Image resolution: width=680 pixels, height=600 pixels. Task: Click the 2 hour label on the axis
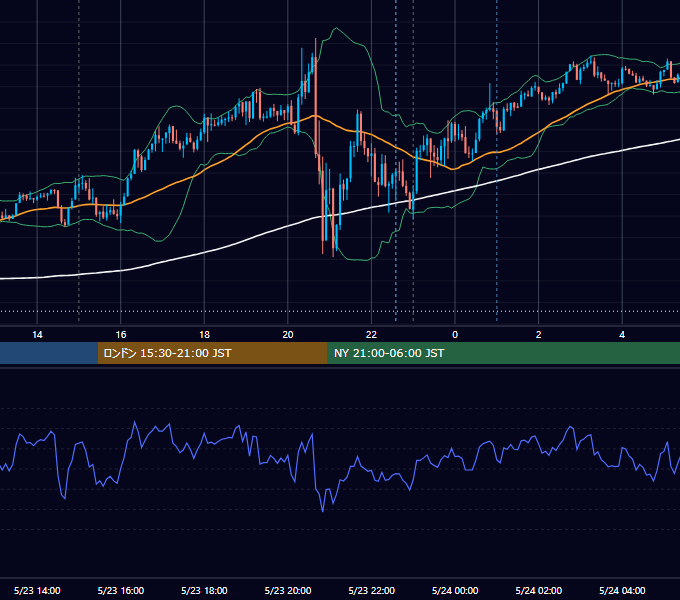tap(539, 335)
